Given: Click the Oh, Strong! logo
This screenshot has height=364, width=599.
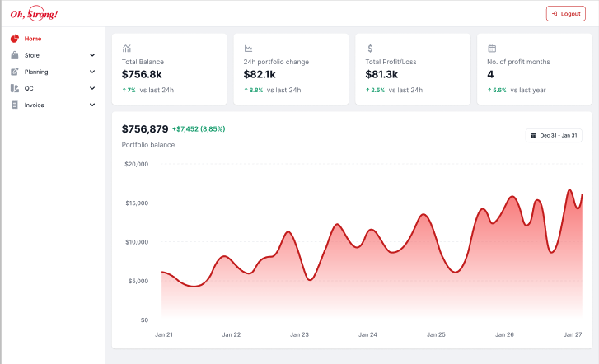Looking at the screenshot, I should click(x=34, y=14).
